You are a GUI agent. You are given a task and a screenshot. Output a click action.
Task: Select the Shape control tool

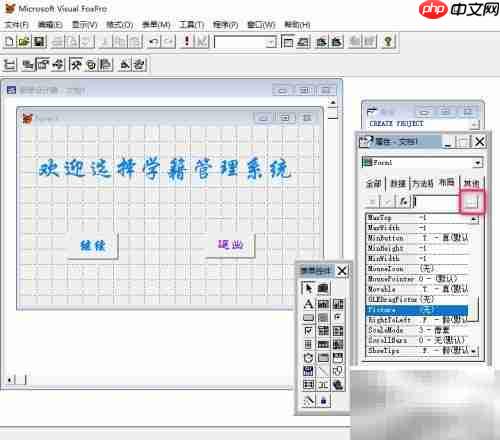pyautogui.click(x=338, y=371)
